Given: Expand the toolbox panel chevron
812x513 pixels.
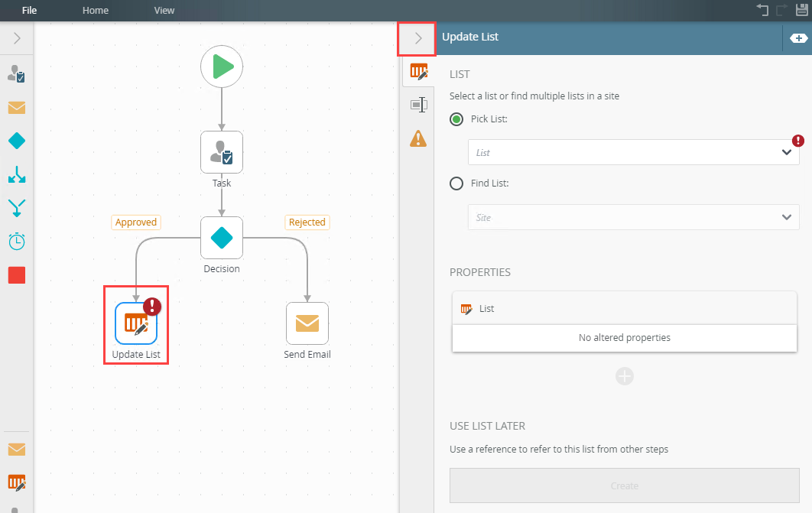Looking at the screenshot, I should pyautogui.click(x=17, y=38).
